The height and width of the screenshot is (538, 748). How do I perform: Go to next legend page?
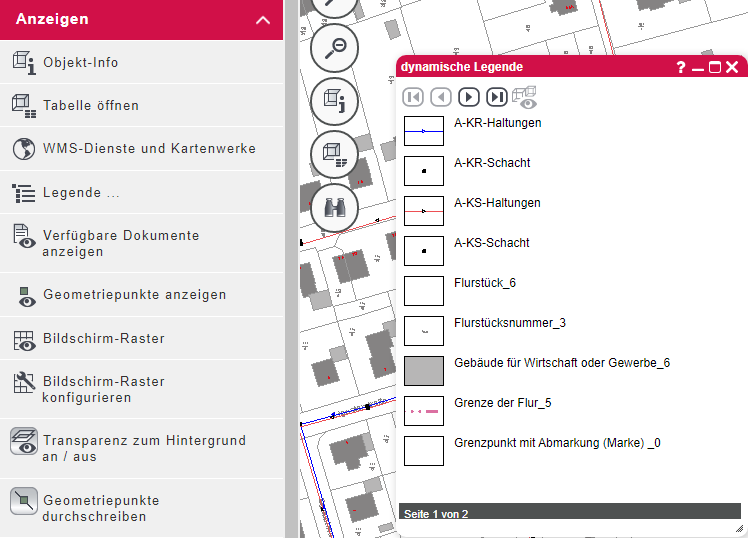[x=468, y=97]
